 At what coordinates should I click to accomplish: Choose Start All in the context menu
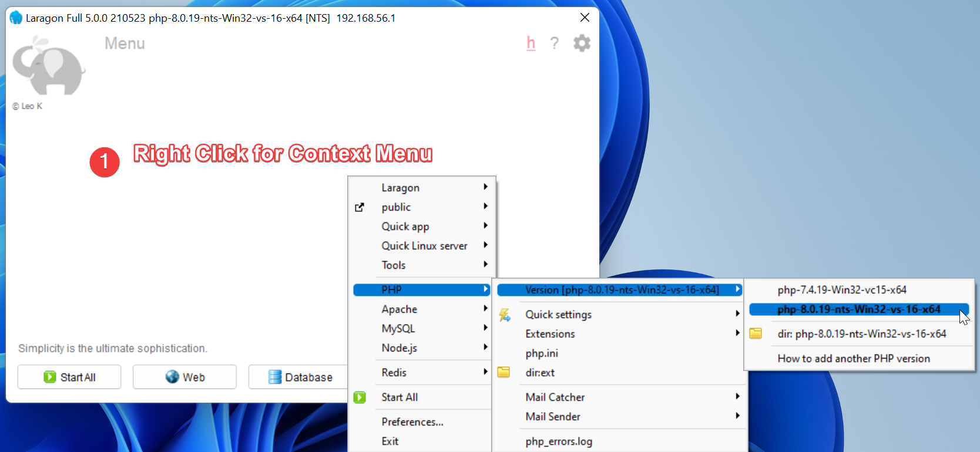pyautogui.click(x=422, y=397)
